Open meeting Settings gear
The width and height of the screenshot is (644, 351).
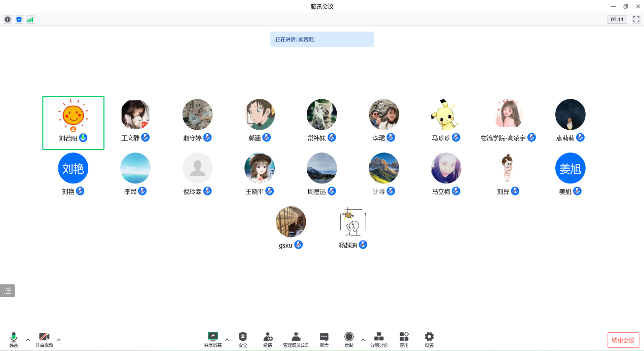[429, 339]
